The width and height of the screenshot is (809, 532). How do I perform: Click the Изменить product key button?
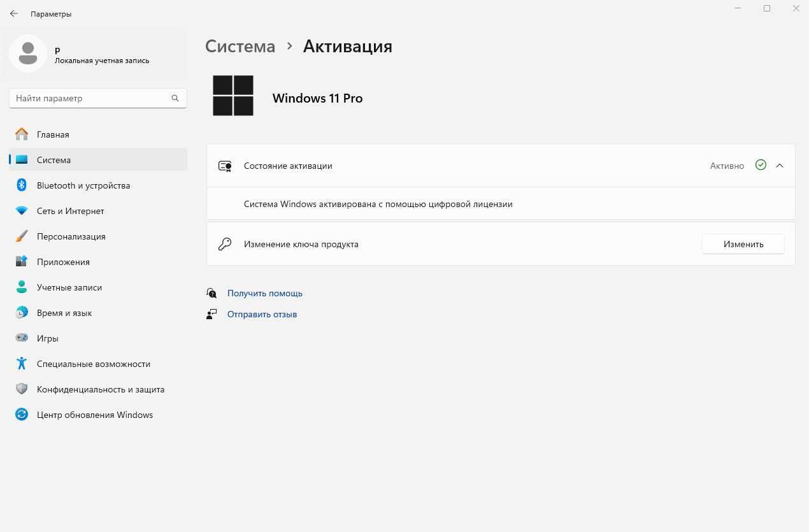(x=743, y=244)
